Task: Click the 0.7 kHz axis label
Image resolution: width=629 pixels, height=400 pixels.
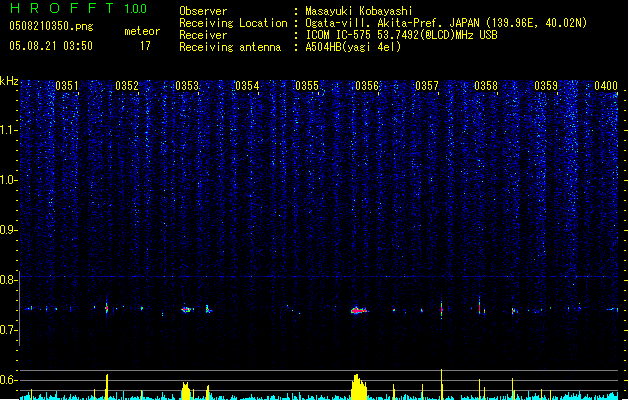Action: pos(9,330)
